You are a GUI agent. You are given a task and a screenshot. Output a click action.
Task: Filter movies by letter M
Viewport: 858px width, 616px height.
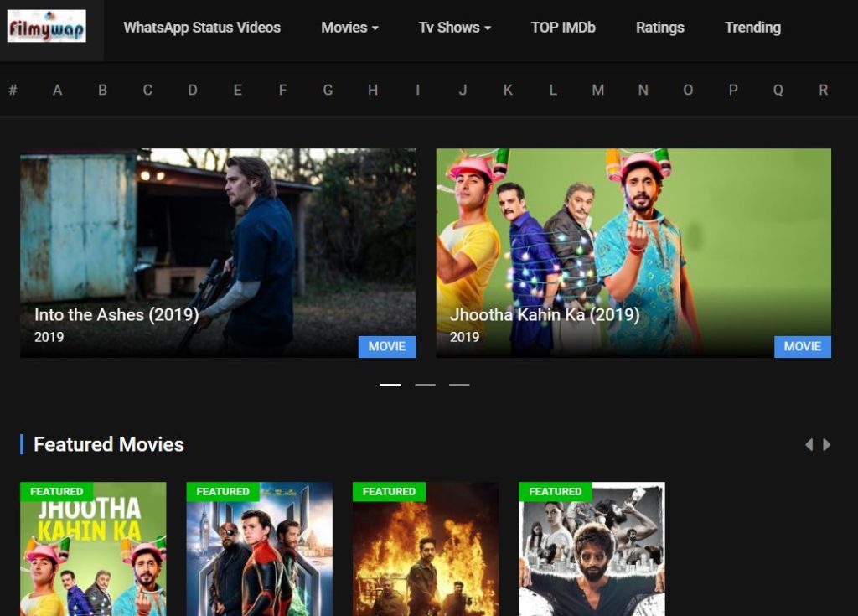pyautogui.click(x=597, y=90)
